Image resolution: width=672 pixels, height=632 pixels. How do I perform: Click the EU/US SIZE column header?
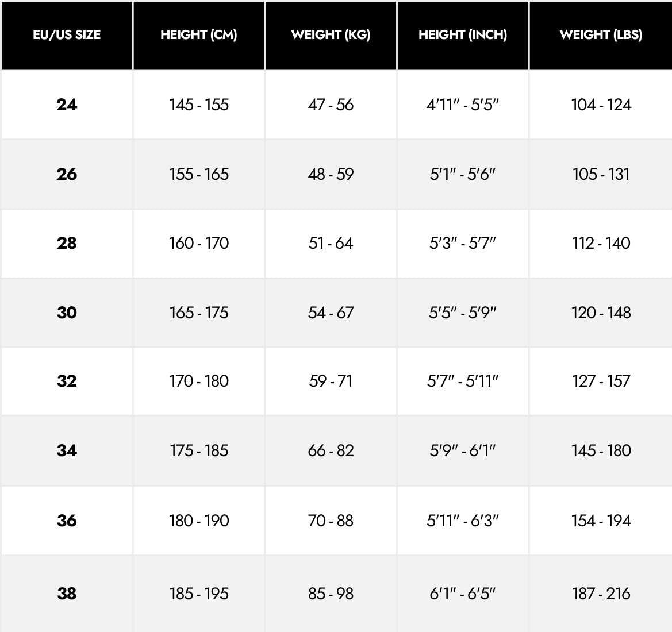(x=67, y=35)
